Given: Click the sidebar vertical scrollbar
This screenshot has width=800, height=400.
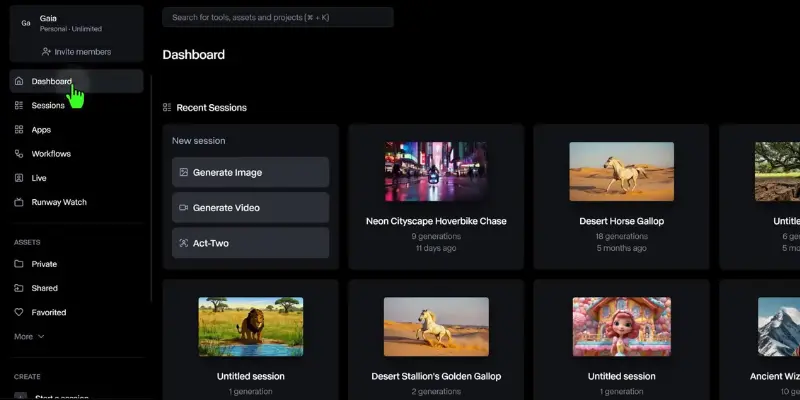Looking at the screenshot, I should coord(152,189).
